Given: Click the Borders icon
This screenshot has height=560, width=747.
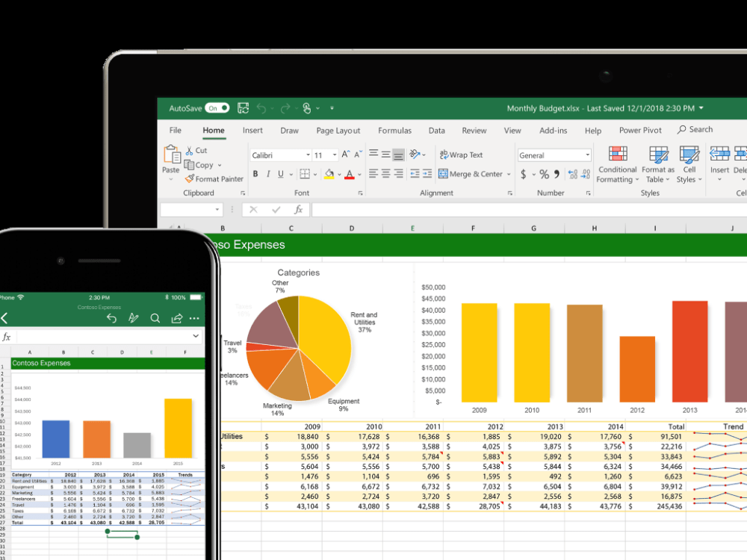Looking at the screenshot, I should (x=305, y=174).
